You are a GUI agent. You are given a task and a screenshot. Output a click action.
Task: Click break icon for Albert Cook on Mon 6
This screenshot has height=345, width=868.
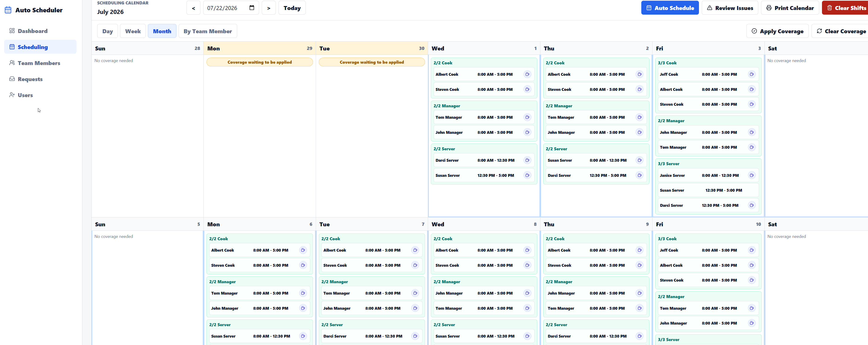(x=303, y=250)
